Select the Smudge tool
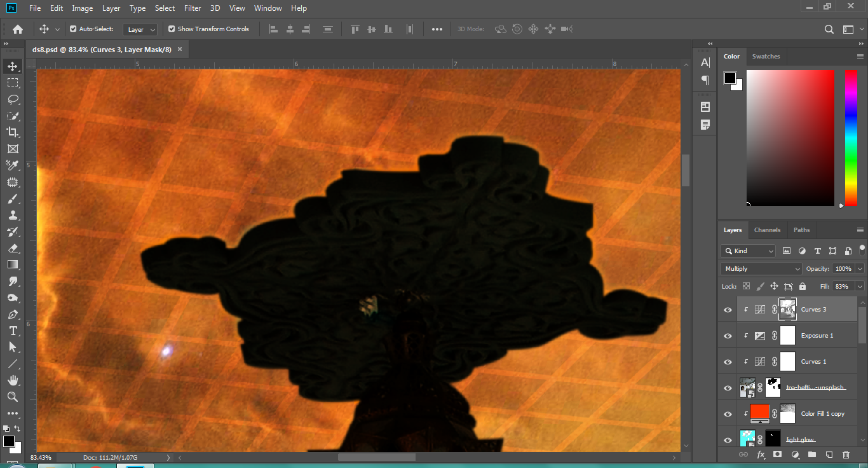This screenshot has width=868, height=468. [x=12, y=281]
